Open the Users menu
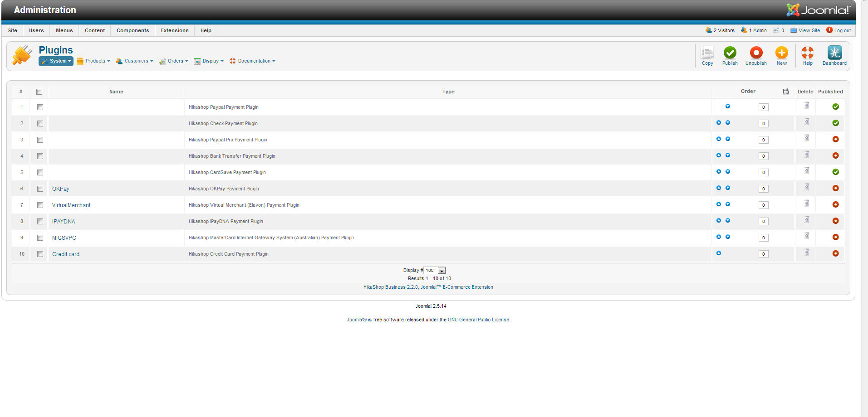The height and width of the screenshot is (417, 868). (36, 30)
